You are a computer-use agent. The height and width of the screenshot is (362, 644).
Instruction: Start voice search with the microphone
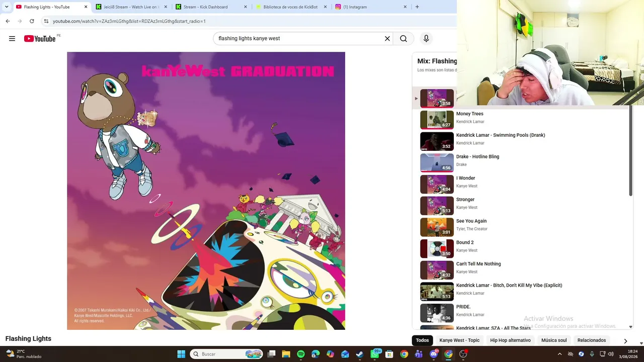tap(426, 39)
